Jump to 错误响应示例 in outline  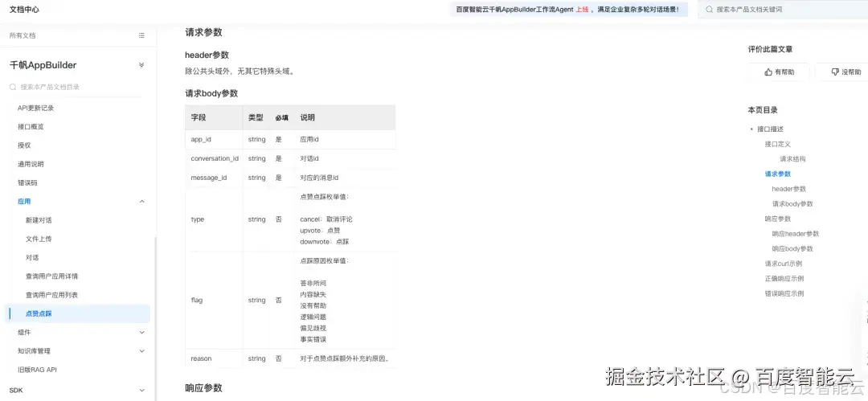tap(784, 293)
